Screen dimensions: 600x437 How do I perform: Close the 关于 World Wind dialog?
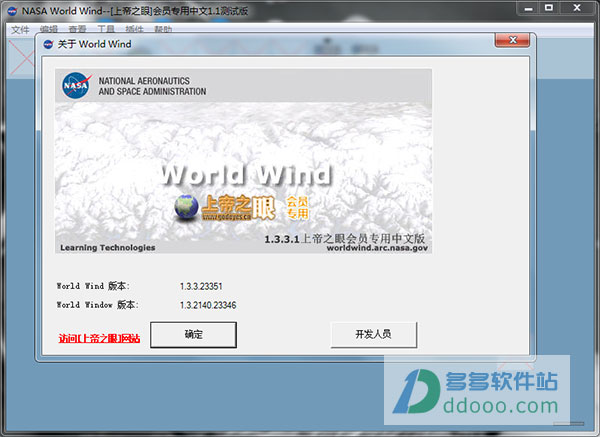point(512,40)
